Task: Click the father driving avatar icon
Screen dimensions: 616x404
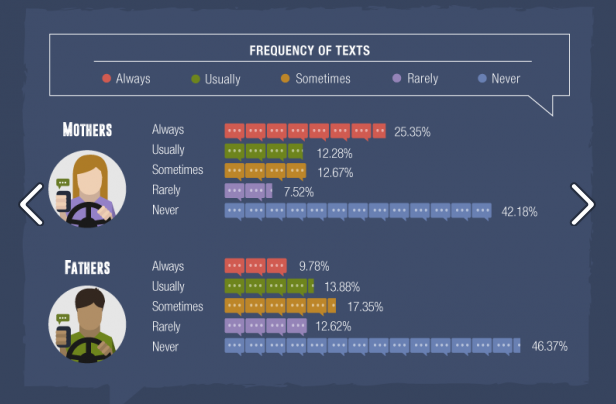Action: click(87, 325)
